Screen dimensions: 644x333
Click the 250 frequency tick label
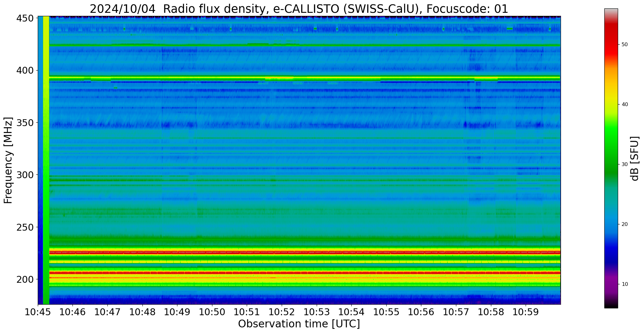[25, 227]
